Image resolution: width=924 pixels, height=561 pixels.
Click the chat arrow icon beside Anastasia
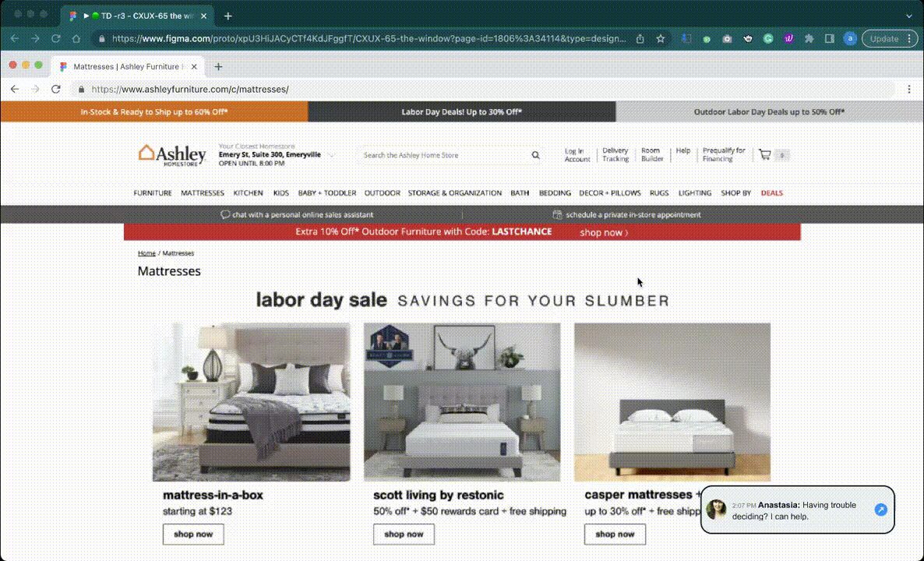pyautogui.click(x=880, y=510)
